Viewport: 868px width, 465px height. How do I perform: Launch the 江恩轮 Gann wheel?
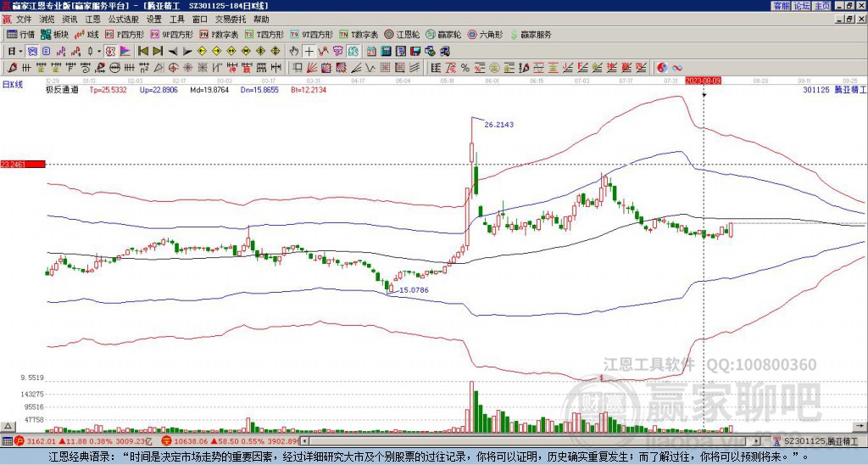point(402,34)
